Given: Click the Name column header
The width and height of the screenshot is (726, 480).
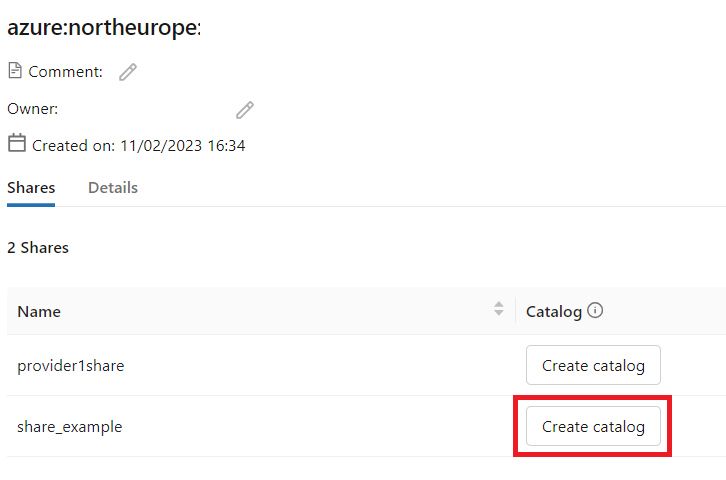Looking at the screenshot, I should [x=39, y=312].
